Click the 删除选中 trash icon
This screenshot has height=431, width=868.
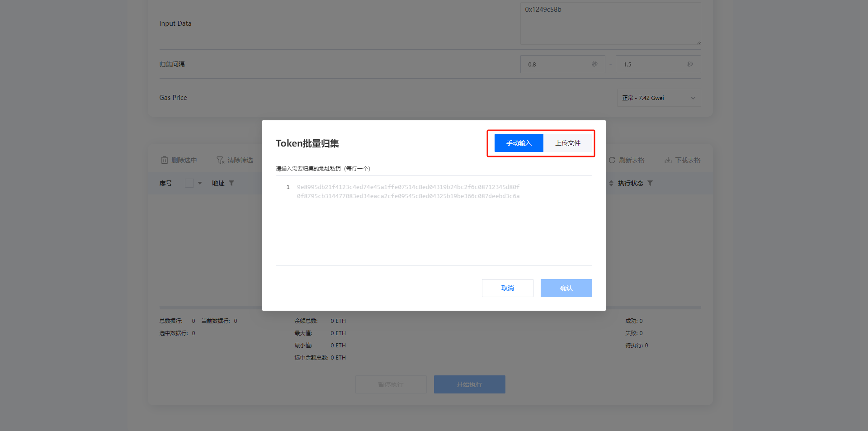click(165, 160)
